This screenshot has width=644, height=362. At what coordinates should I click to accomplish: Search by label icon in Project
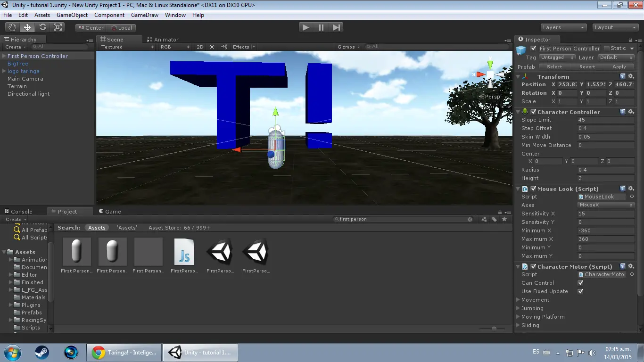(494, 219)
